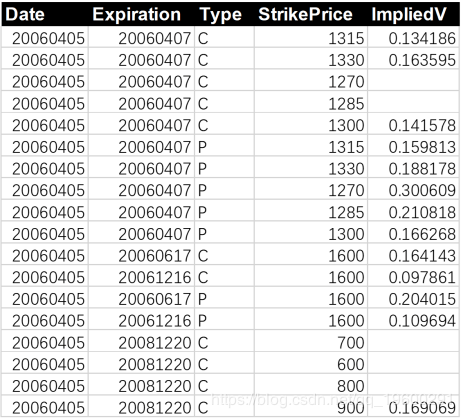Click the ImpliedV value 0.169069
The width and height of the screenshot is (461, 418).
coord(422,408)
